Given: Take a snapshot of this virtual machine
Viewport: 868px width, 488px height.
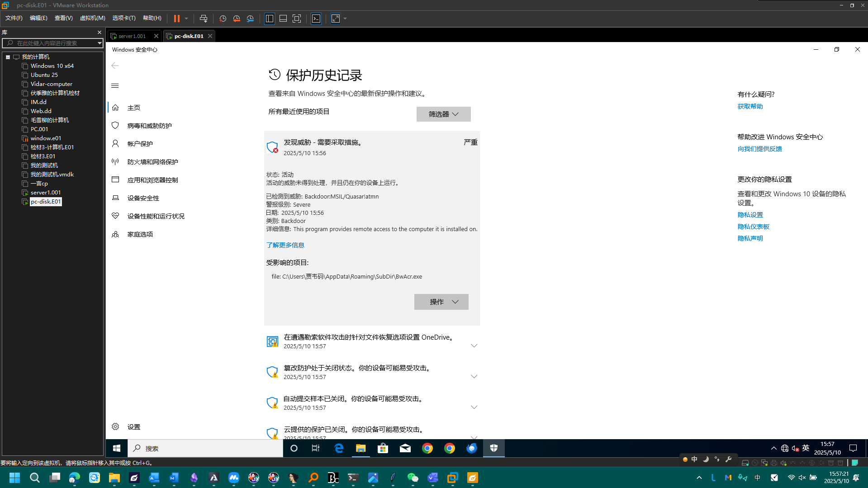Looking at the screenshot, I should click(x=223, y=19).
